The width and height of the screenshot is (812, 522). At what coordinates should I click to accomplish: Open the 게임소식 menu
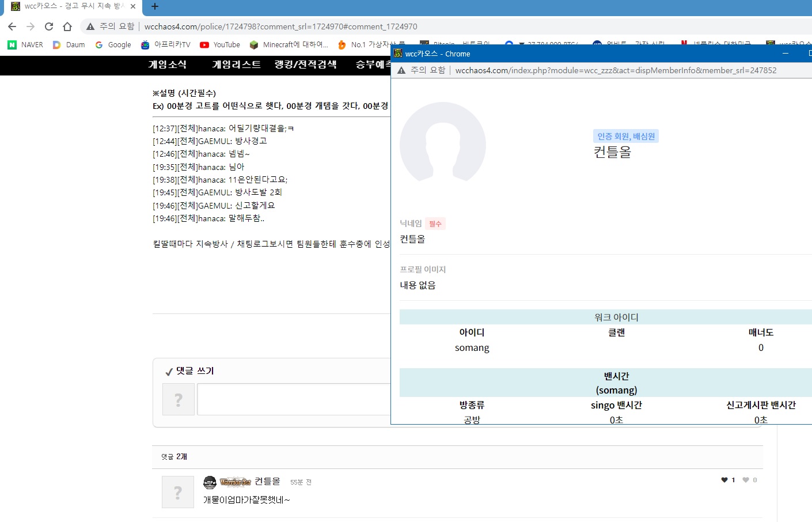pyautogui.click(x=168, y=65)
